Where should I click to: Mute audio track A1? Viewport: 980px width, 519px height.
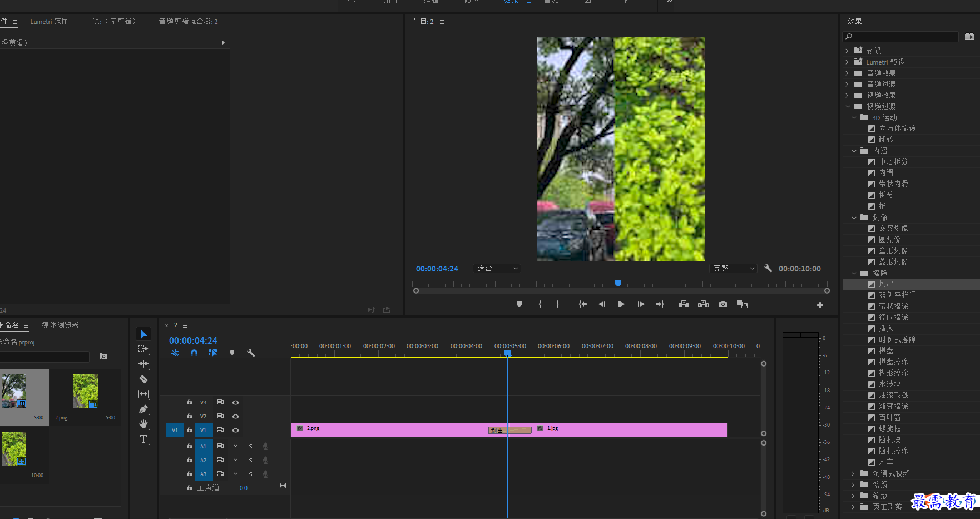pyautogui.click(x=235, y=446)
